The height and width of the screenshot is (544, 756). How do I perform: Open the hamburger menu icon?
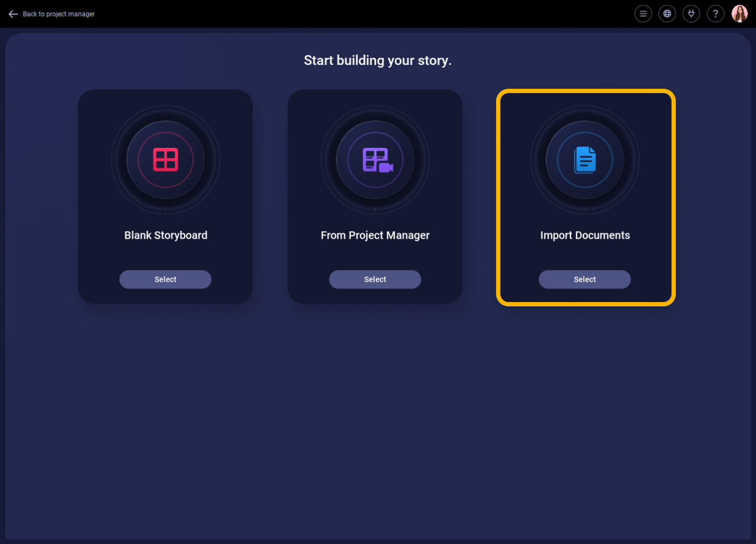[x=643, y=14]
